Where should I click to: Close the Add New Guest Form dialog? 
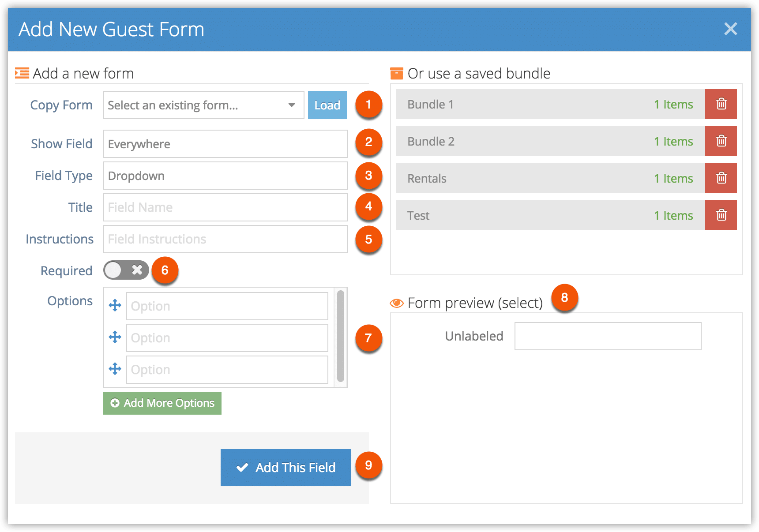[x=731, y=29]
